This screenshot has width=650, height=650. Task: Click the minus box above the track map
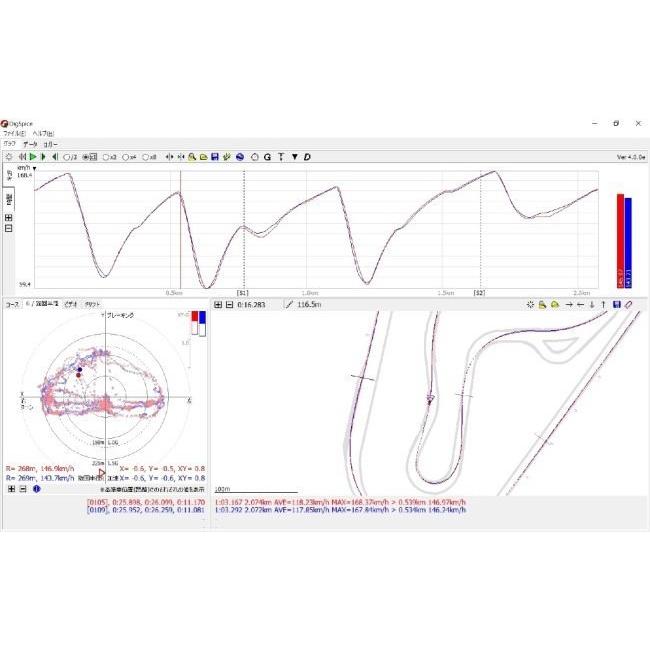pyautogui.click(x=229, y=303)
